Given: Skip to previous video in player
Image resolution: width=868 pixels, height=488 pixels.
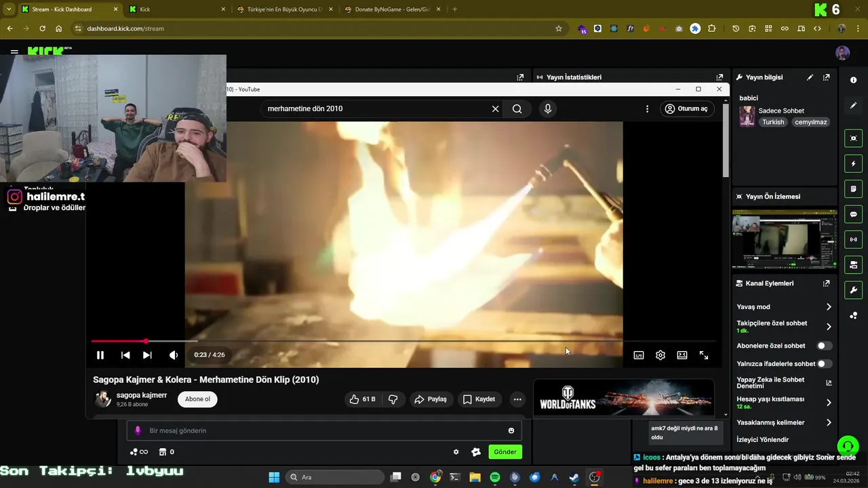Looking at the screenshot, I should [x=125, y=355].
